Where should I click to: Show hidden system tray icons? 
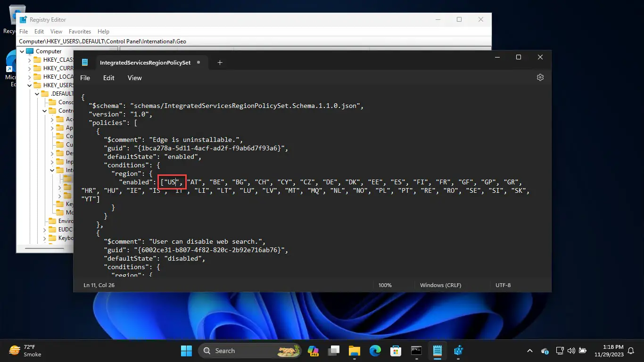pos(530,351)
